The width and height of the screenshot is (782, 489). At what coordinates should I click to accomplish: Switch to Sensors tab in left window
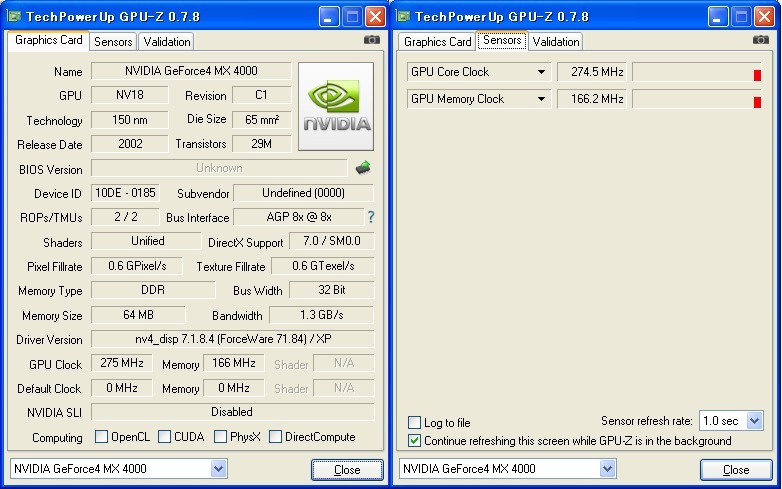pos(113,42)
